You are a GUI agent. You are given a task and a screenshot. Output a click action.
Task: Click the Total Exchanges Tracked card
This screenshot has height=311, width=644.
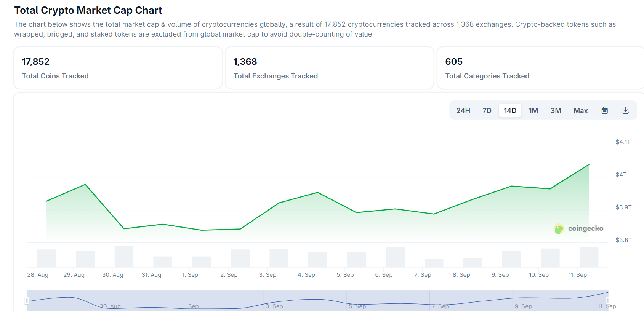329,68
